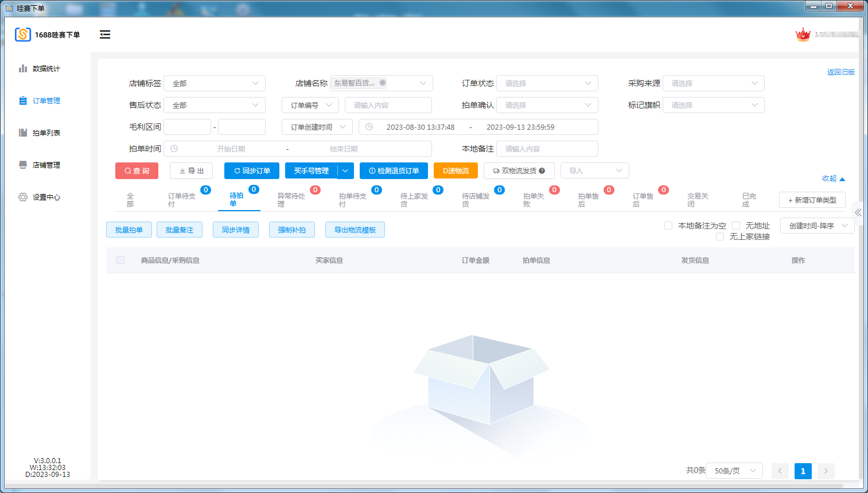Open the 异常待处理 tab
The height and width of the screenshot is (493, 868).
click(291, 200)
